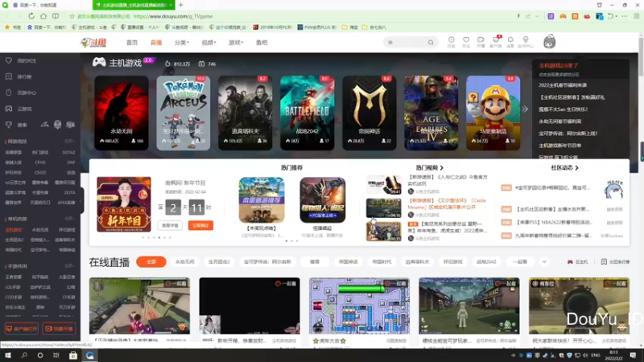Open the Battlefield 战地2042 game card

(308, 113)
